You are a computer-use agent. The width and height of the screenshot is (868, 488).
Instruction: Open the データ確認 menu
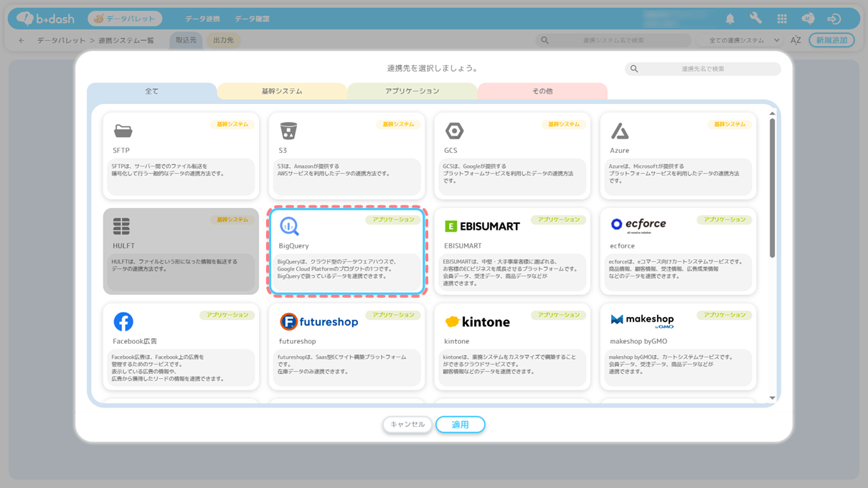252,19
